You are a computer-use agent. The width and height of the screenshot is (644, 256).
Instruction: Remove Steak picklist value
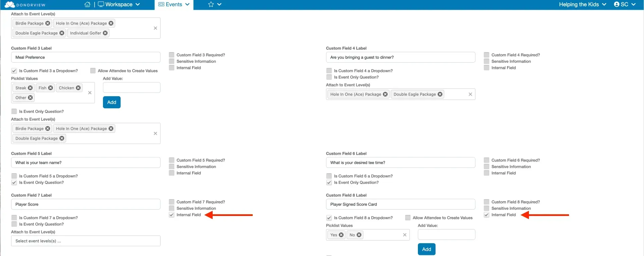click(30, 88)
